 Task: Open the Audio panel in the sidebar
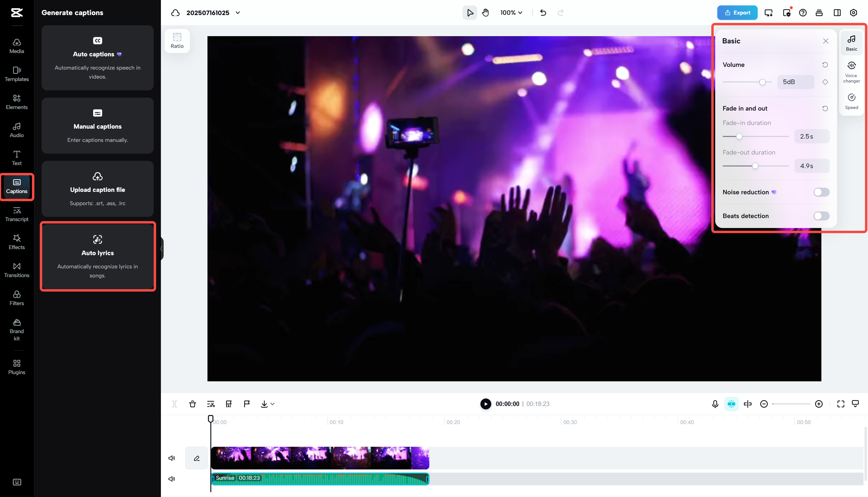point(16,129)
